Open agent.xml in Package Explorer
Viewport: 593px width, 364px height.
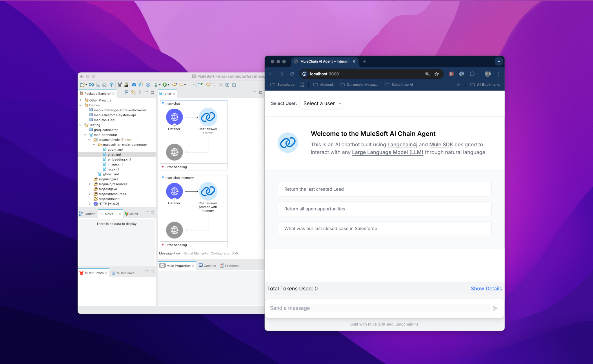[x=115, y=150]
